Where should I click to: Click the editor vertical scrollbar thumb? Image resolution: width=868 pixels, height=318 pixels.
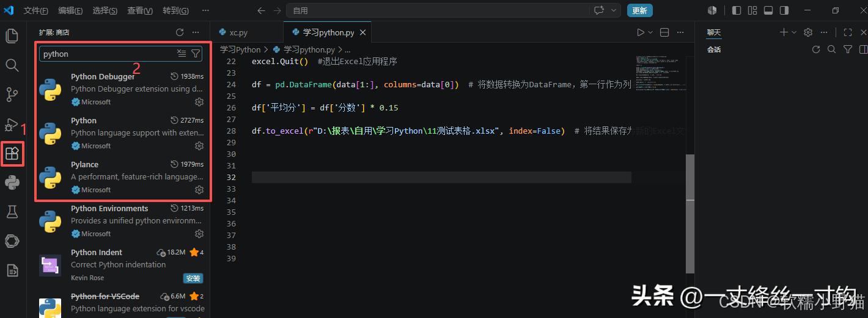pos(690,213)
